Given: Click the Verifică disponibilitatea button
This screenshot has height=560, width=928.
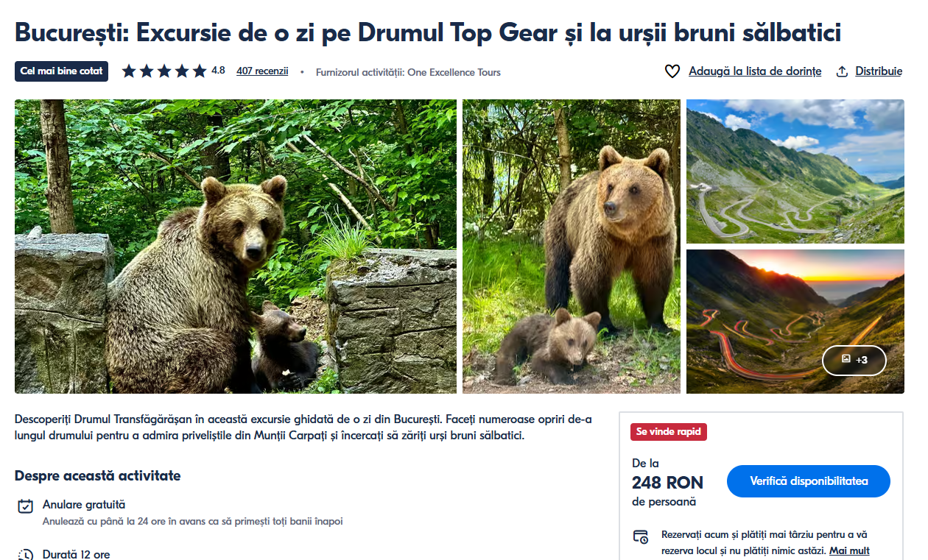Looking at the screenshot, I should 809,481.
